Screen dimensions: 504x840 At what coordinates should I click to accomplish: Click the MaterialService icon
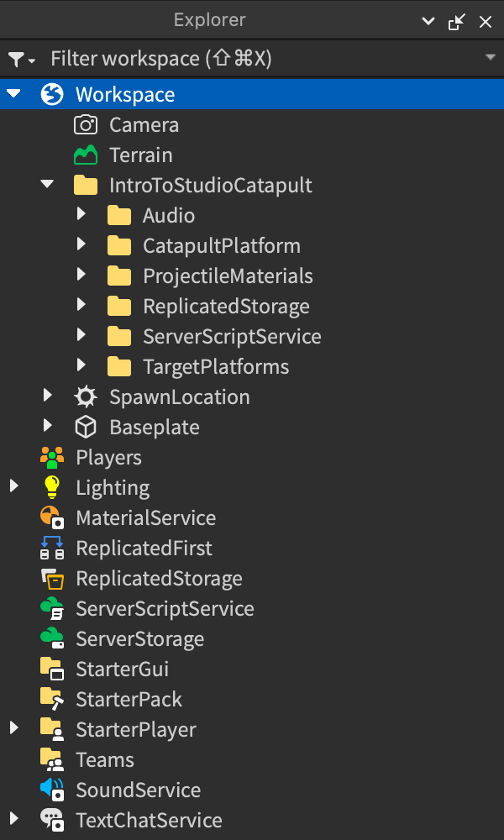(52, 518)
